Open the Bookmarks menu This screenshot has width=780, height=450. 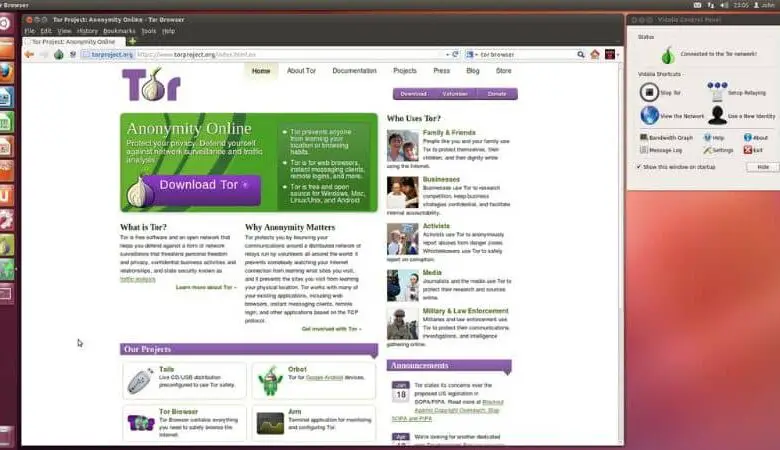119,31
